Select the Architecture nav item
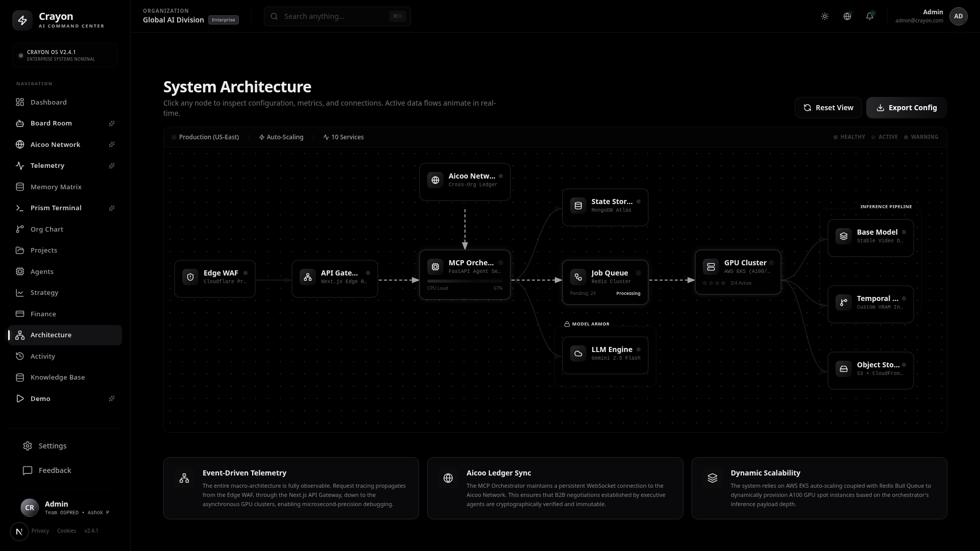Image resolution: width=980 pixels, height=551 pixels. click(65, 335)
